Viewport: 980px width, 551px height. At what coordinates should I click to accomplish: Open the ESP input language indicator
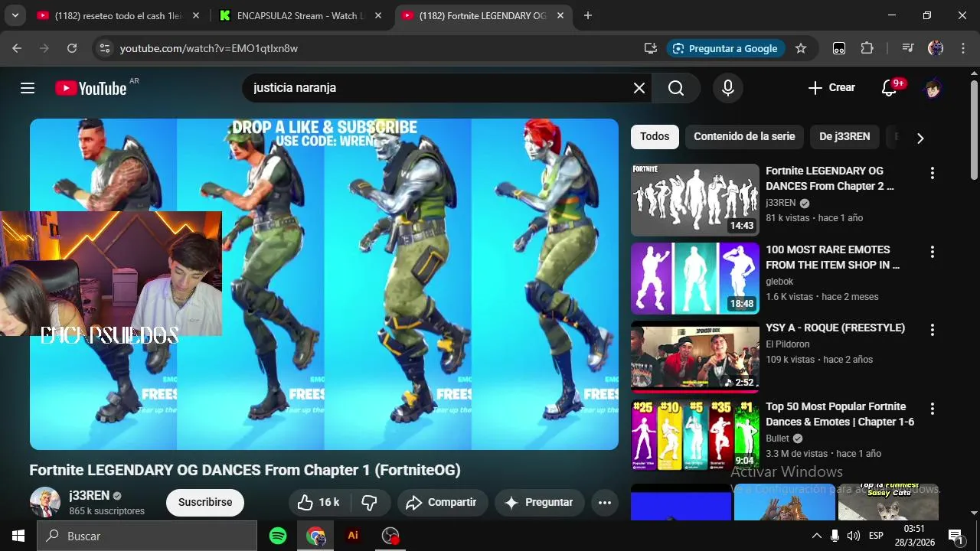point(876,536)
